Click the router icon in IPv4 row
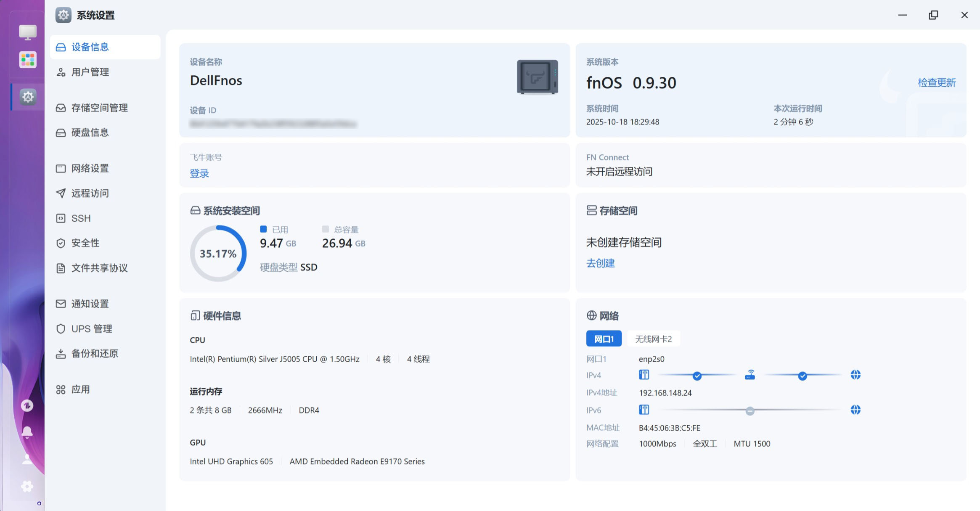Image resolution: width=980 pixels, height=511 pixels. tap(750, 375)
